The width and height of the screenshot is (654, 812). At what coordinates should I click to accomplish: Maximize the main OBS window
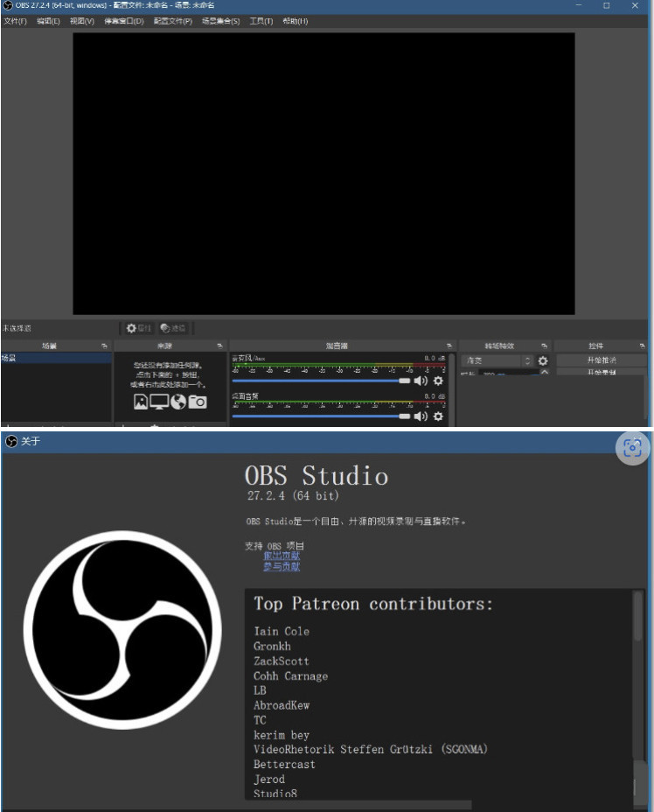[x=607, y=5]
